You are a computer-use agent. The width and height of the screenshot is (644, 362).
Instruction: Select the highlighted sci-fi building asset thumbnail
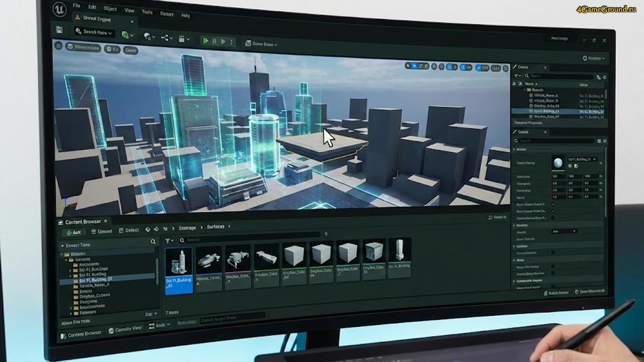point(179,269)
